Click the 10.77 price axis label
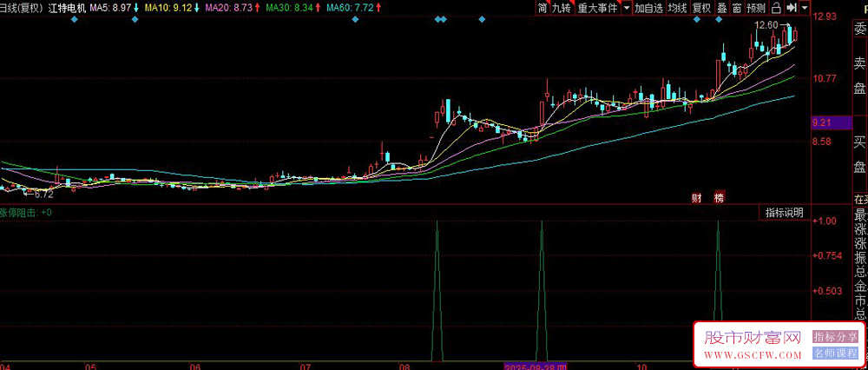868x370 pixels. click(824, 79)
